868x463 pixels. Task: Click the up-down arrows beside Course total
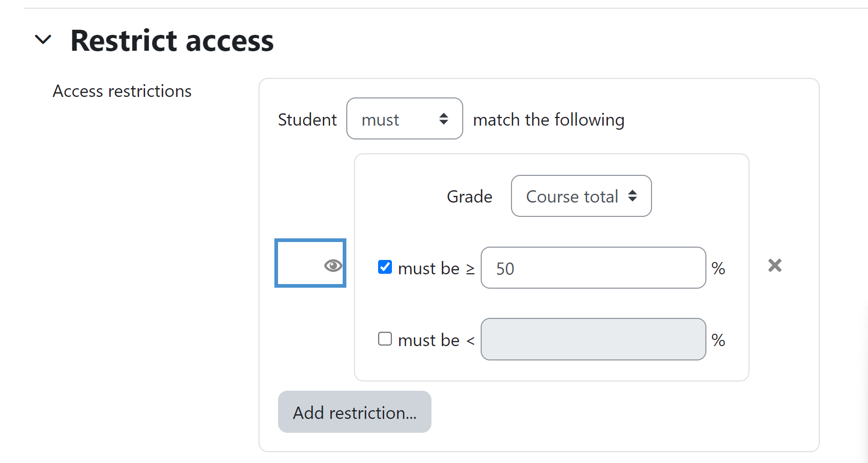point(633,196)
